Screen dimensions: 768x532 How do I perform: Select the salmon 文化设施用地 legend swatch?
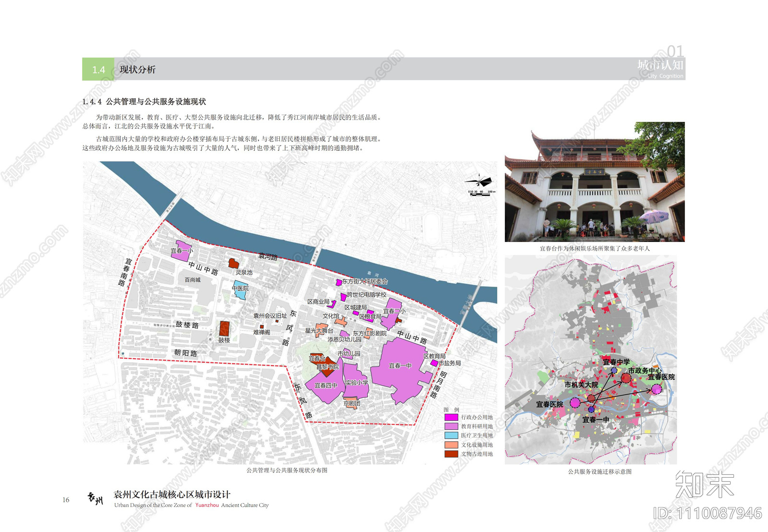[x=451, y=445]
